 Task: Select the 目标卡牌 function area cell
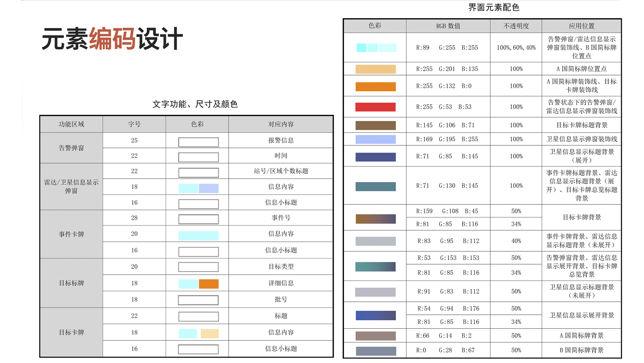(71, 332)
